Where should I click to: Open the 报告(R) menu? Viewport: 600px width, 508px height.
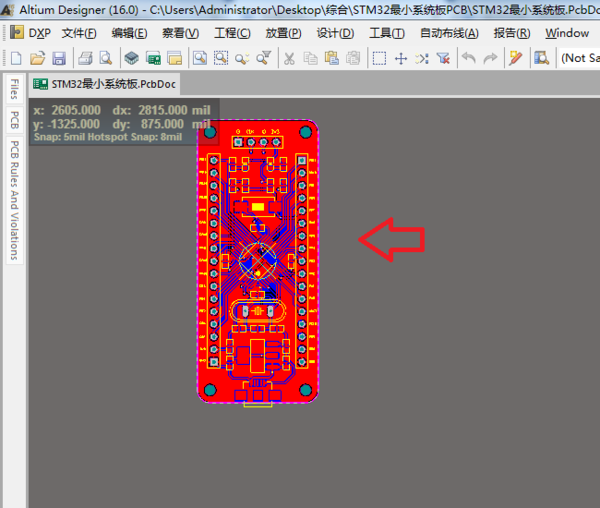pos(512,33)
